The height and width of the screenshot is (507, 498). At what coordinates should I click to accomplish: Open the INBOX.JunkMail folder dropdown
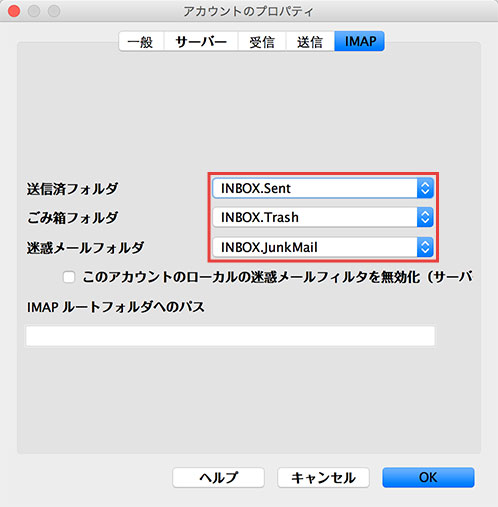pyautogui.click(x=323, y=247)
